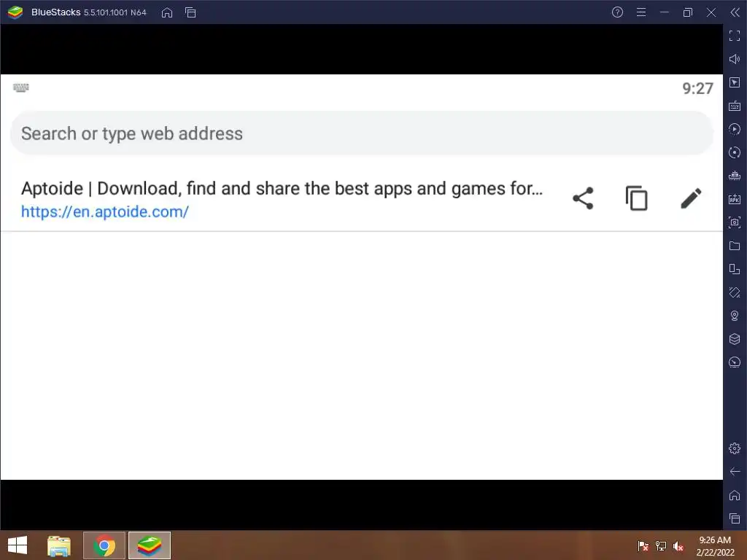Take a screenshot using sidebar icon
Image resolution: width=747 pixels, height=560 pixels.
(x=735, y=222)
